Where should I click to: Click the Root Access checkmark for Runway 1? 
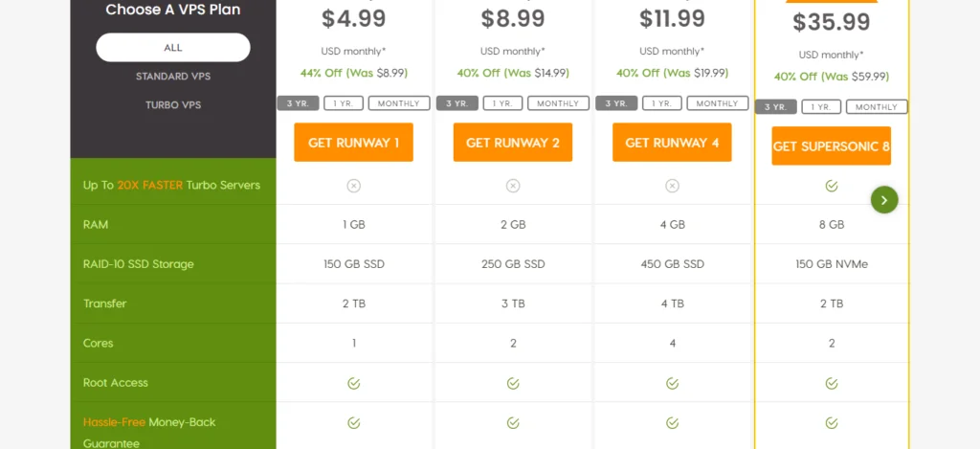353,383
